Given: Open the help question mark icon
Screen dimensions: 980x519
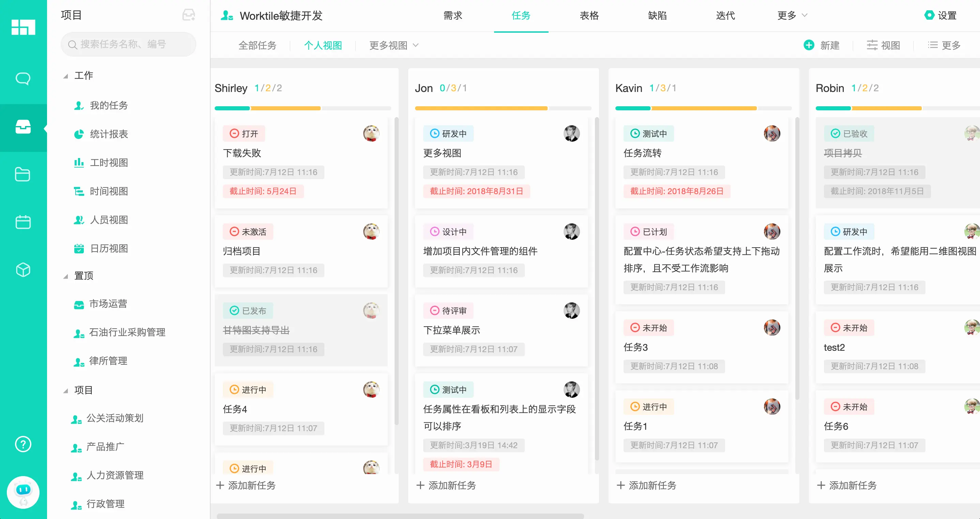Looking at the screenshot, I should 23,444.
